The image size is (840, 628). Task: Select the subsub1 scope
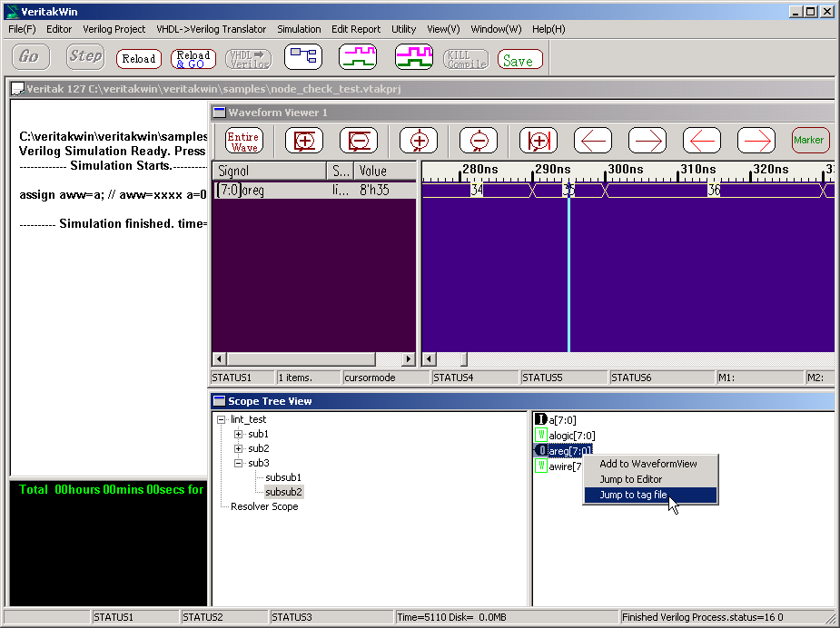[x=283, y=477]
